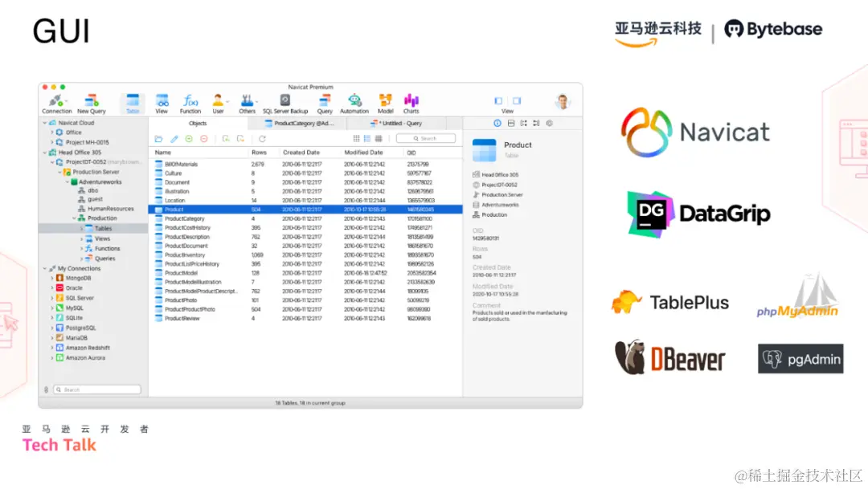The image size is (868, 489).
Task: Click the Charts toolbar icon
Action: point(411,102)
